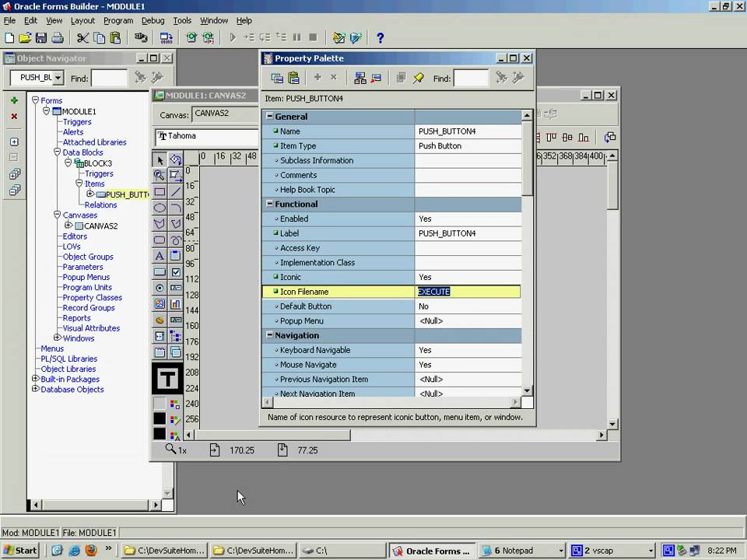747x560 pixels.
Task: Click the Paste clipboard icon in main toolbar
Action: [115, 37]
